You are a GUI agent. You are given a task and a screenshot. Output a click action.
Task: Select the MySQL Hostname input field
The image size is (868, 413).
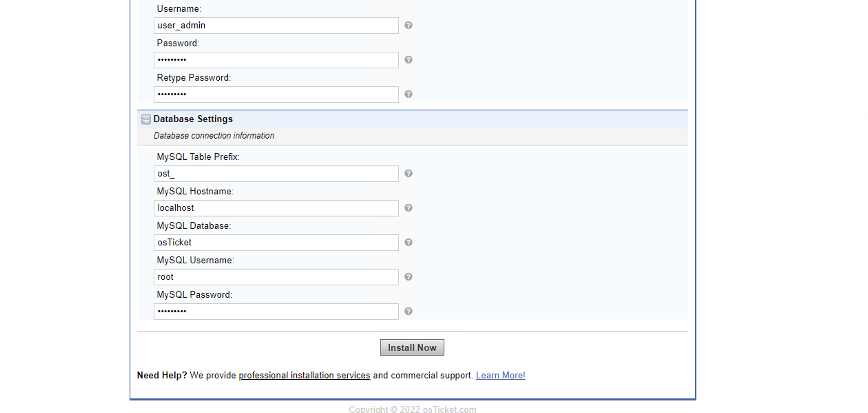[x=276, y=207]
